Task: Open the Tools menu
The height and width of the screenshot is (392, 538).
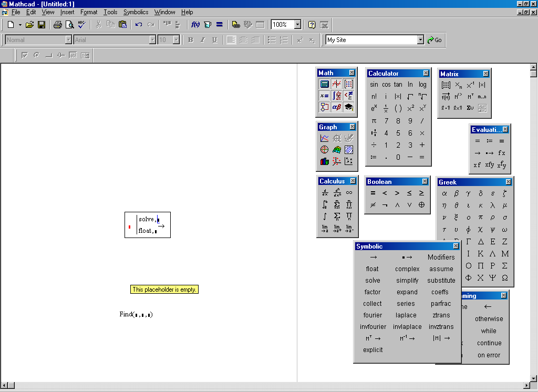Action: click(x=110, y=12)
